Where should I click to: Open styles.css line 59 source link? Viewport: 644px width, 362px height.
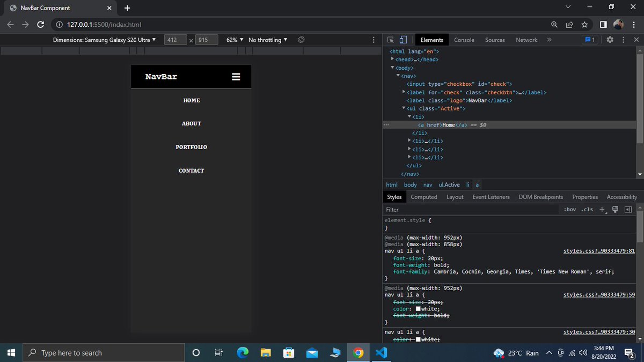(599, 294)
